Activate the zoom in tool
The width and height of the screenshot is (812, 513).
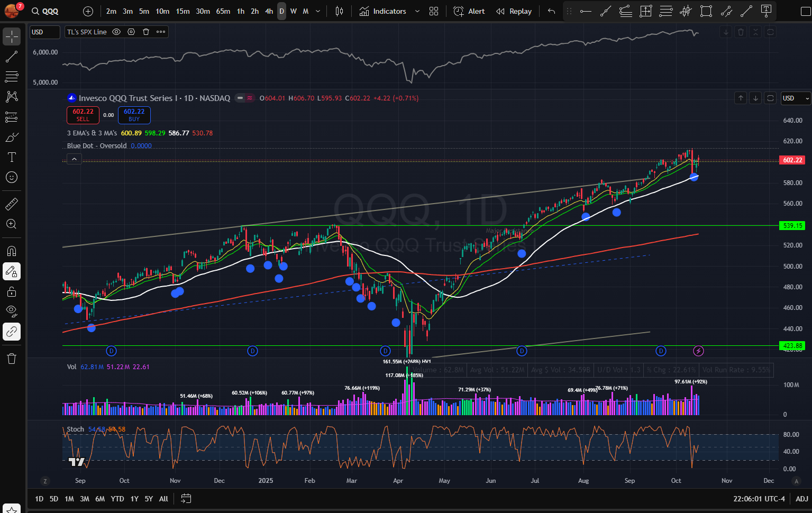tap(12, 224)
